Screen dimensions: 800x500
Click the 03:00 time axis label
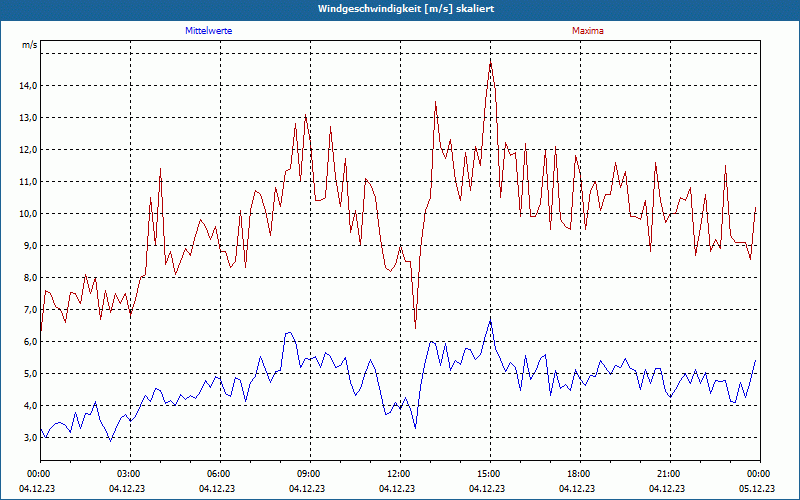click(130, 474)
